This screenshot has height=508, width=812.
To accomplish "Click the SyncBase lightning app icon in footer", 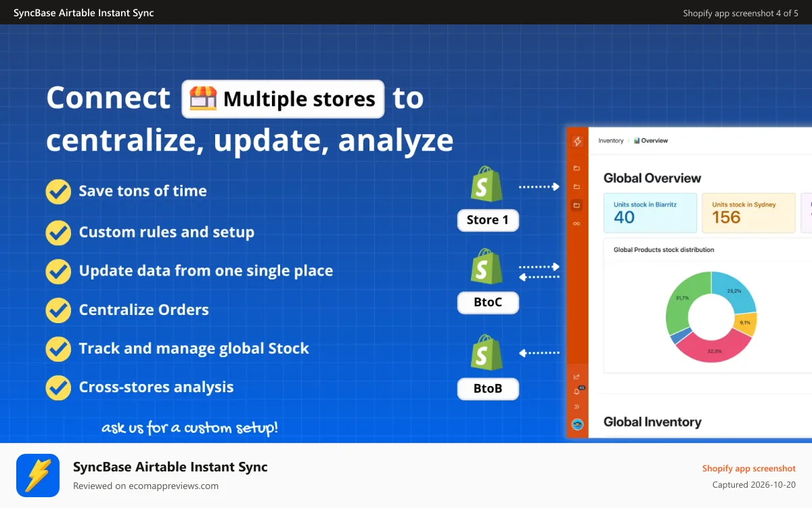I will pos(38,475).
